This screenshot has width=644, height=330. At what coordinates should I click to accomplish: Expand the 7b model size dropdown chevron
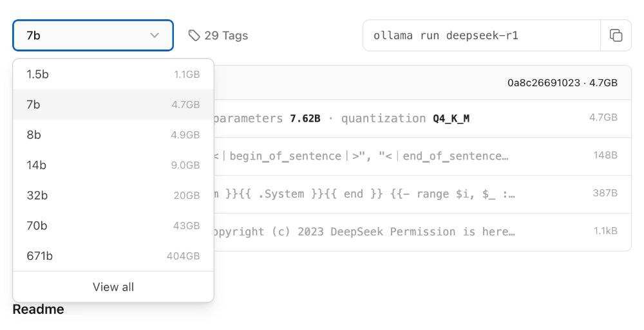pos(155,35)
